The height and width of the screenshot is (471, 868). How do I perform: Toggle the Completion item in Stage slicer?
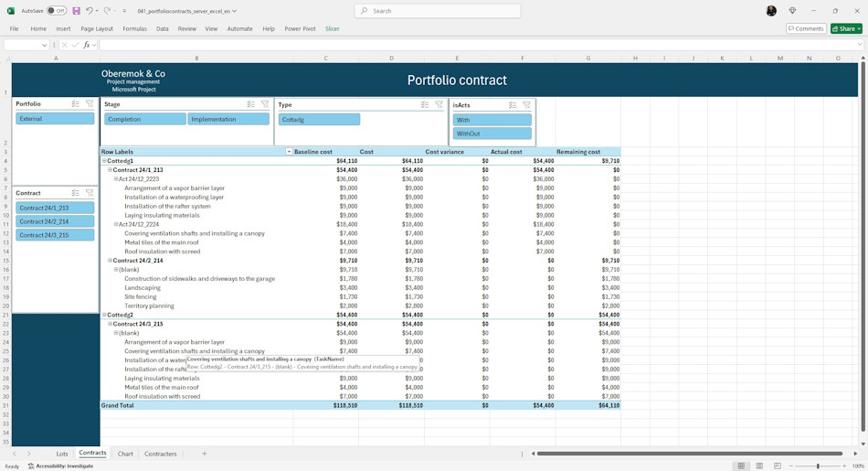[x=145, y=119]
